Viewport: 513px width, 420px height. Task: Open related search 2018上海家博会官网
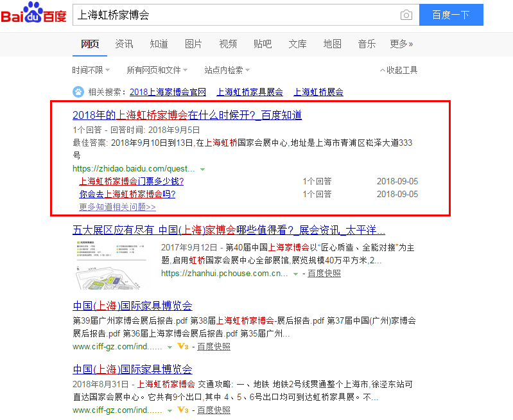point(168,92)
